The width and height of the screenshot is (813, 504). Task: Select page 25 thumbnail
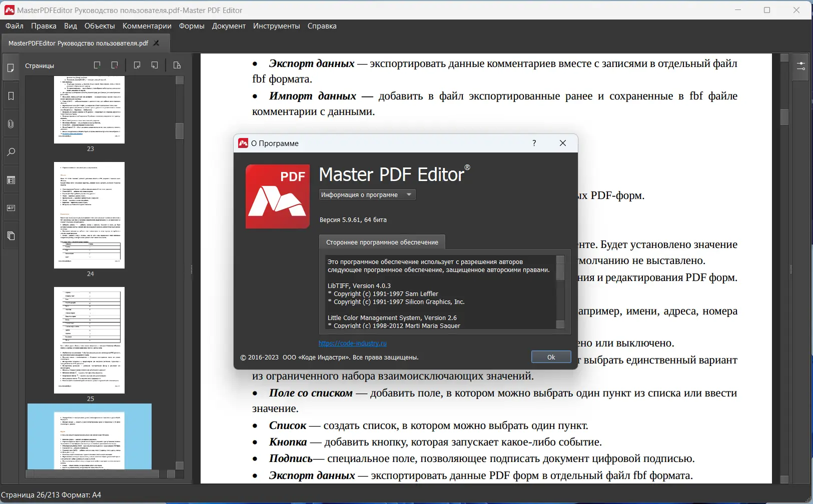click(89, 340)
